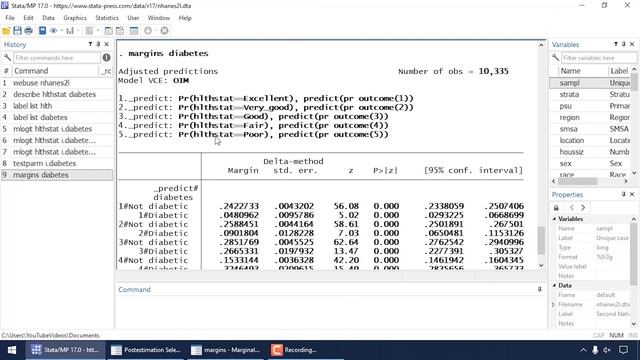Click the Save toolbar icon
Image resolution: width=640 pixels, height=360 pixels.
[17, 31]
